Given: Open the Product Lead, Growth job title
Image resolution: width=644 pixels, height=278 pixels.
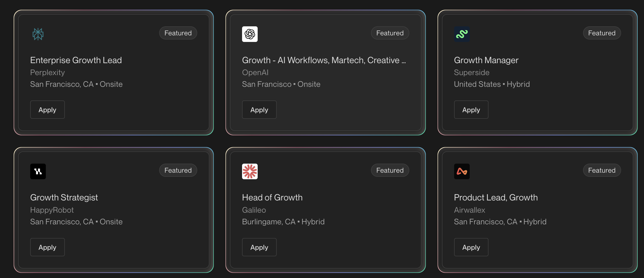Looking at the screenshot, I should pos(496,198).
